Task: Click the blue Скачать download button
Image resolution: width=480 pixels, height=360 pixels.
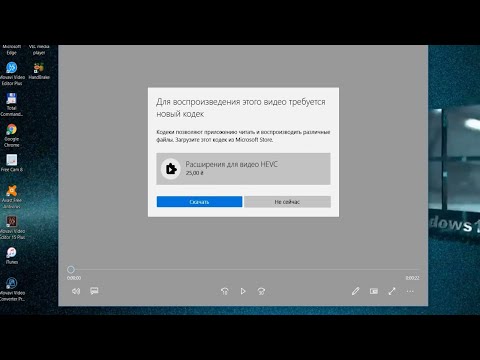Action: tap(199, 202)
